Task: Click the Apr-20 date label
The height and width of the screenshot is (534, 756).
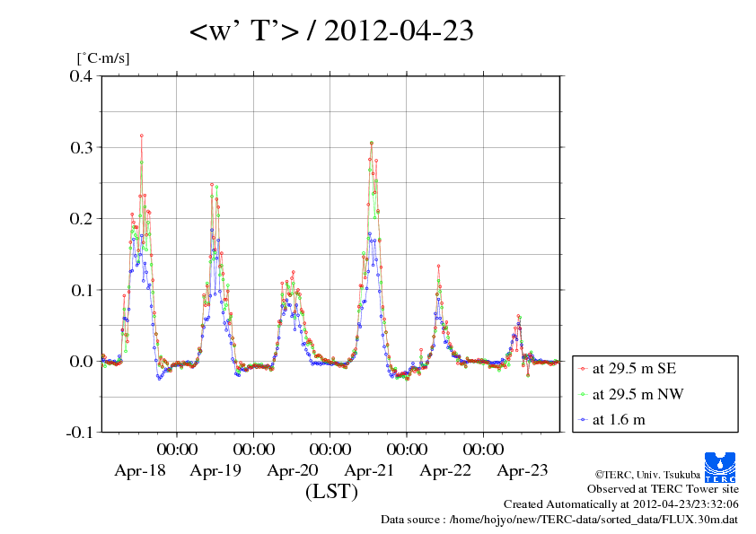Action: pos(293,470)
